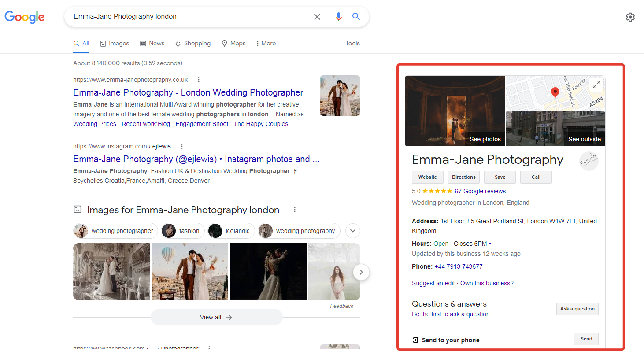Open The Happy Couples sitelink
644x351 pixels.
pyautogui.click(x=261, y=124)
